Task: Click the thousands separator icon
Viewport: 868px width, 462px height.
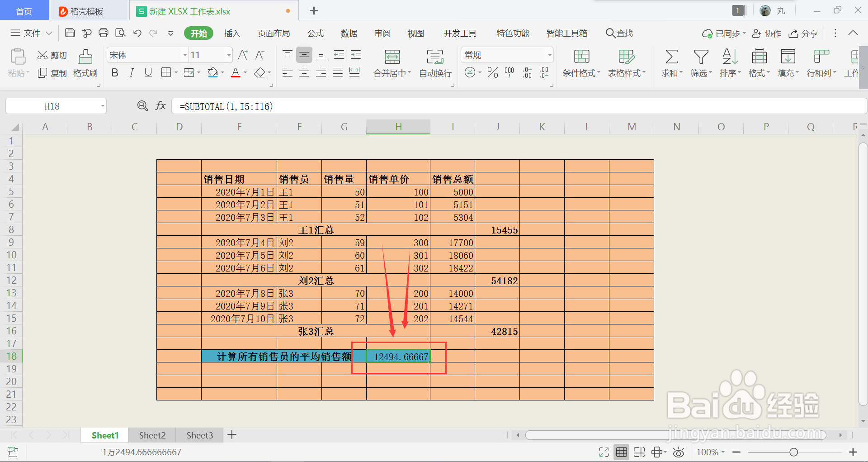Action: [509, 72]
